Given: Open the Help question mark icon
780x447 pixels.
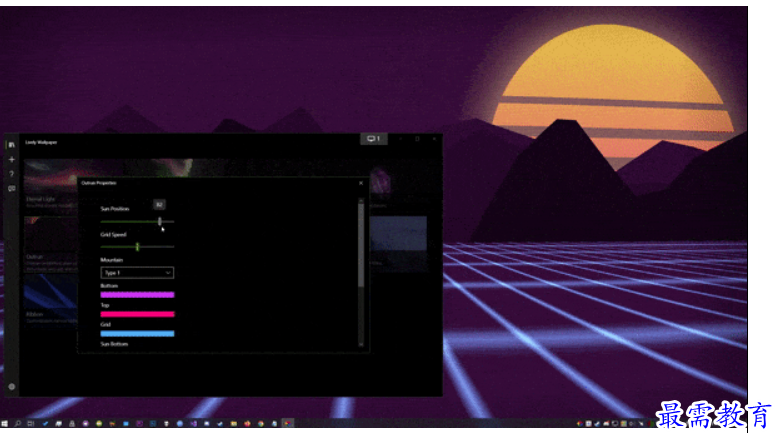Looking at the screenshot, I should click(x=11, y=174).
